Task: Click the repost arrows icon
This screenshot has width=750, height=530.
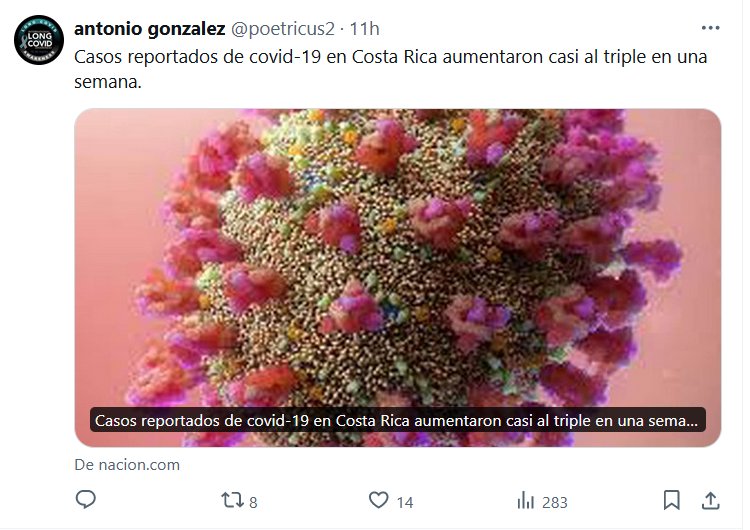Action: (x=232, y=500)
